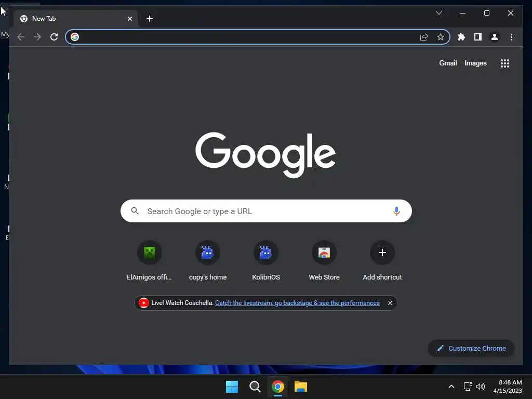
Task: Click the Customize Chrome button
Action: 471,349
